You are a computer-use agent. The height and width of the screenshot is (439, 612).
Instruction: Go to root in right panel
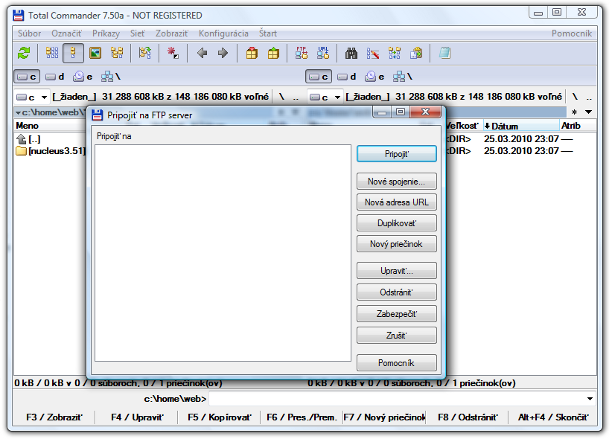[575, 97]
